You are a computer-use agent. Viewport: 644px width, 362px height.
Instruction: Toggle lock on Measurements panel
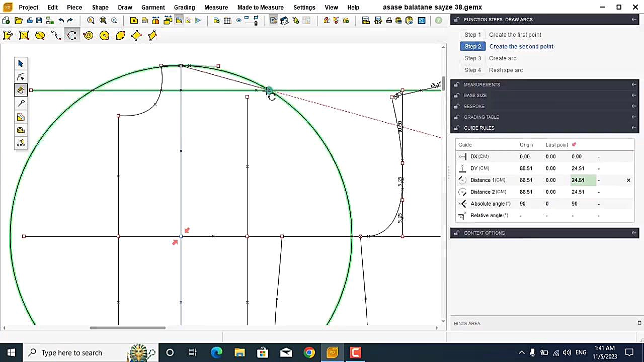point(456,84)
